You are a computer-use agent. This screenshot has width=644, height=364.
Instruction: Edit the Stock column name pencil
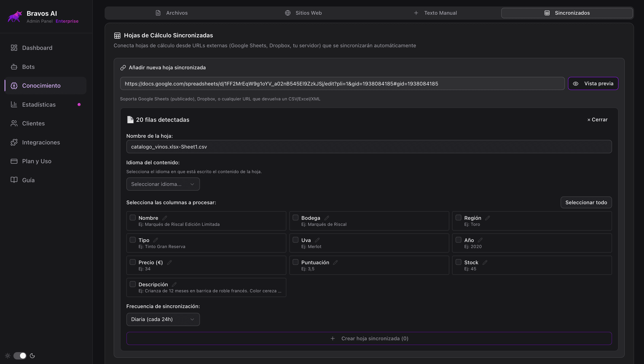coord(485,262)
